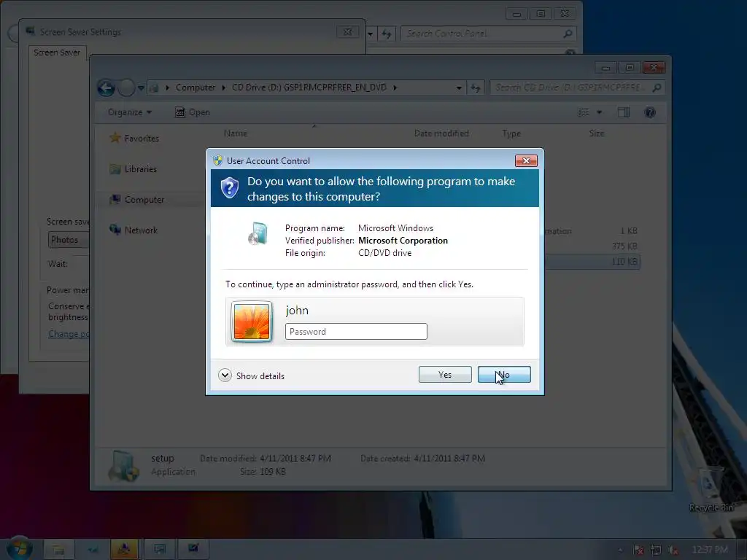Image resolution: width=747 pixels, height=560 pixels.
Task: Select Network in navigation pane
Action: pos(134,230)
